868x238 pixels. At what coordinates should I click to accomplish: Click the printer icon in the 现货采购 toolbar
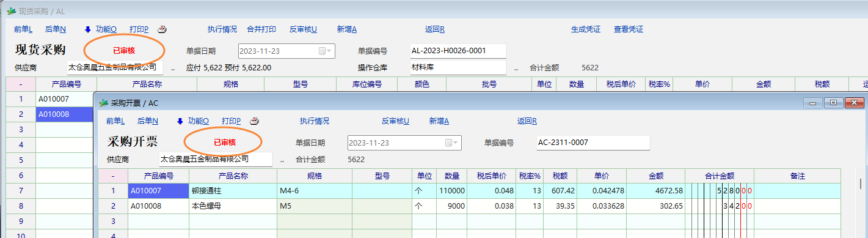coord(162,29)
